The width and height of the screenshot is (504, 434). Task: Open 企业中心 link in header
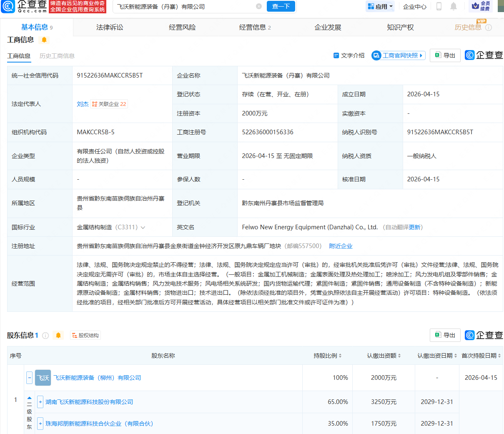pos(415,7)
